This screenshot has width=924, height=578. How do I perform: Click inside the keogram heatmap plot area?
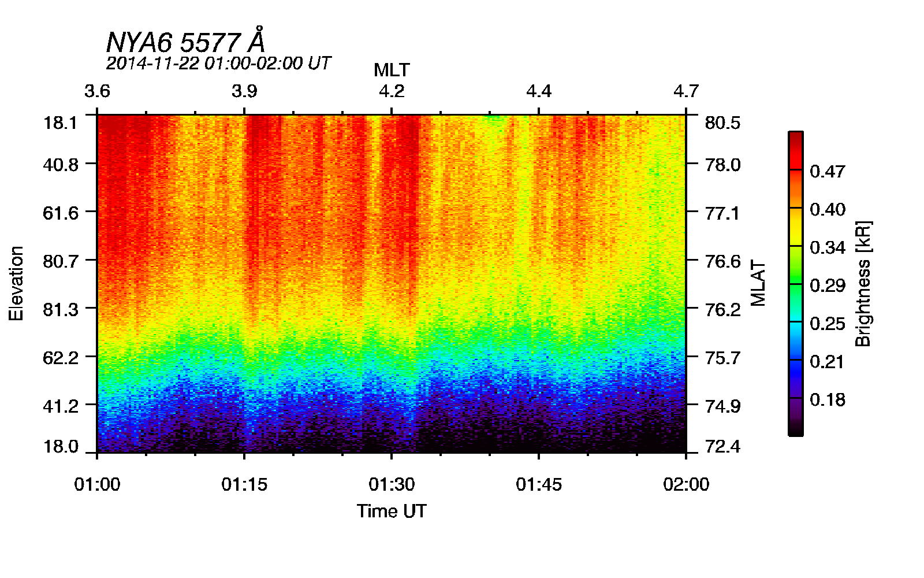click(392, 283)
